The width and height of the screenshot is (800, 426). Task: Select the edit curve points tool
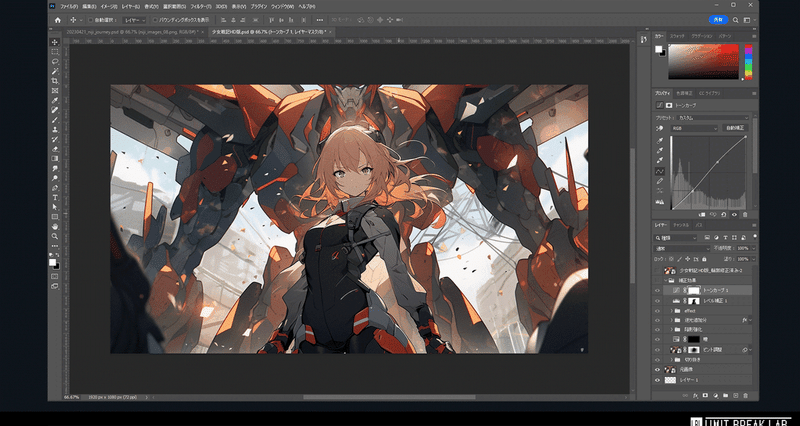click(x=660, y=171)
